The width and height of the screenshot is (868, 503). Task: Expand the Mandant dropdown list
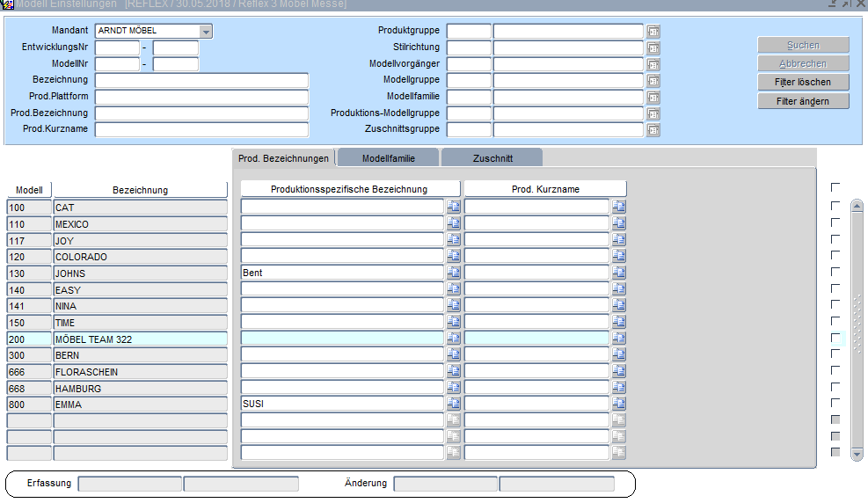206,32
